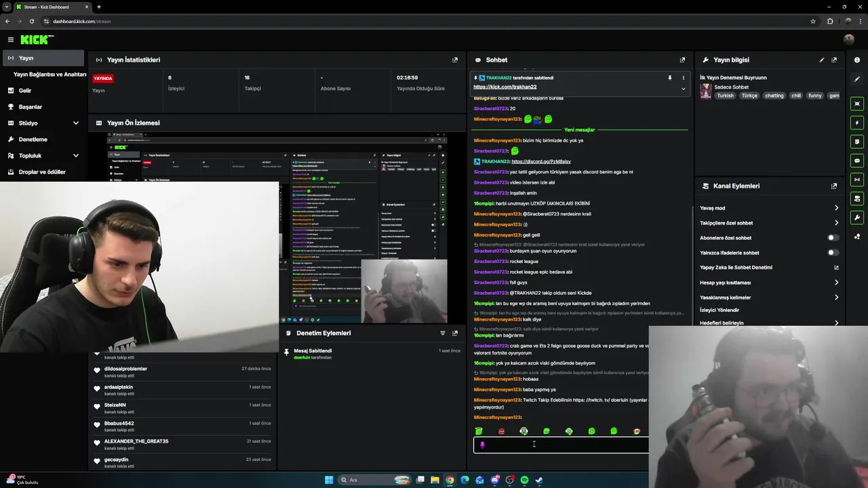Click the chat message input field
Image resolution: width=868 pixels, height=488 pixels.
(x=561, y=445)
